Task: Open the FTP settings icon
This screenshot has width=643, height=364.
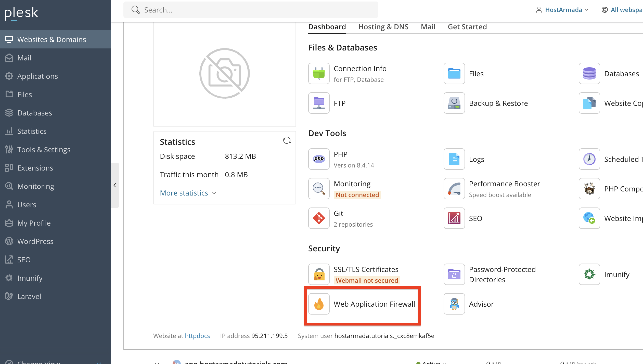Action: [319, 103]
